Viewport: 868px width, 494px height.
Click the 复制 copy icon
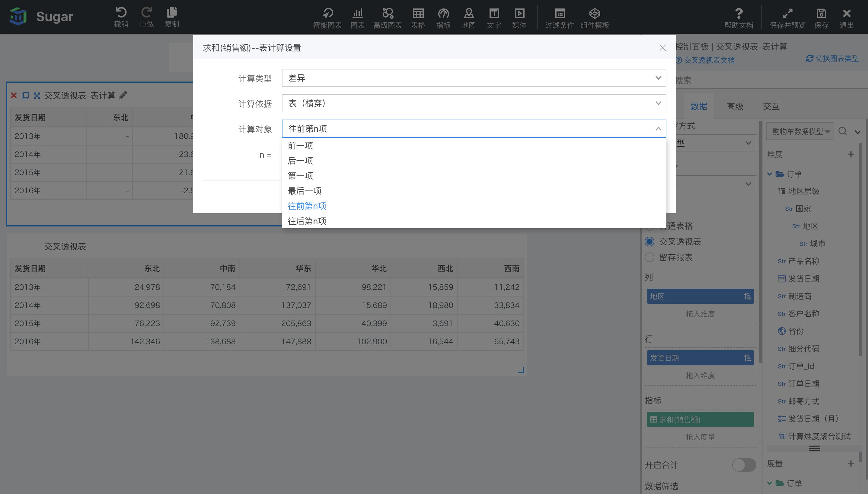click(172, 17)
